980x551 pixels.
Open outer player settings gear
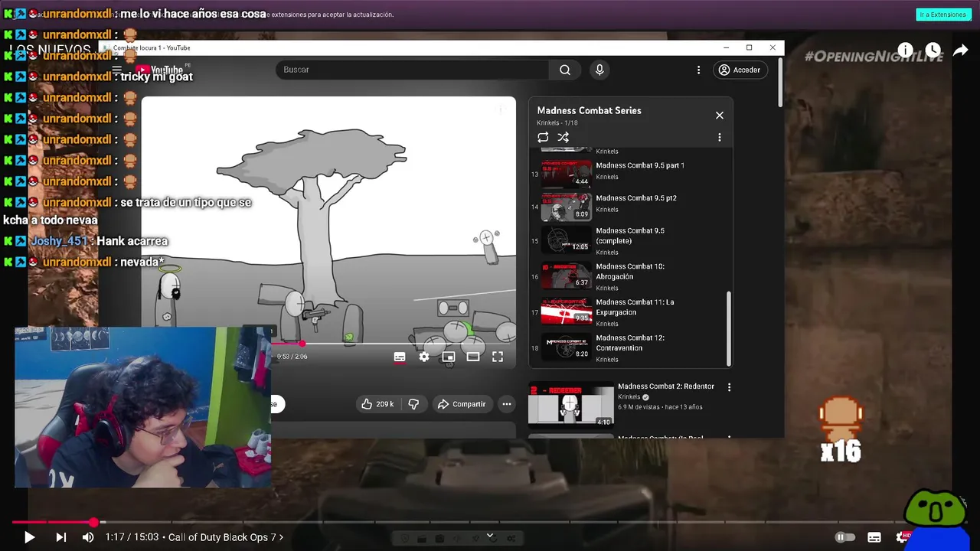[903, 537]
